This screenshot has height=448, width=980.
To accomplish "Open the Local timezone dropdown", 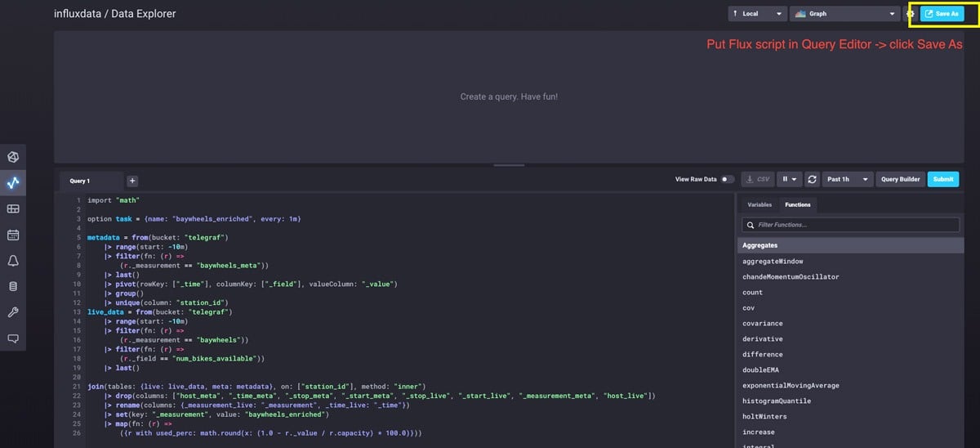I will [x=757, y=14].
